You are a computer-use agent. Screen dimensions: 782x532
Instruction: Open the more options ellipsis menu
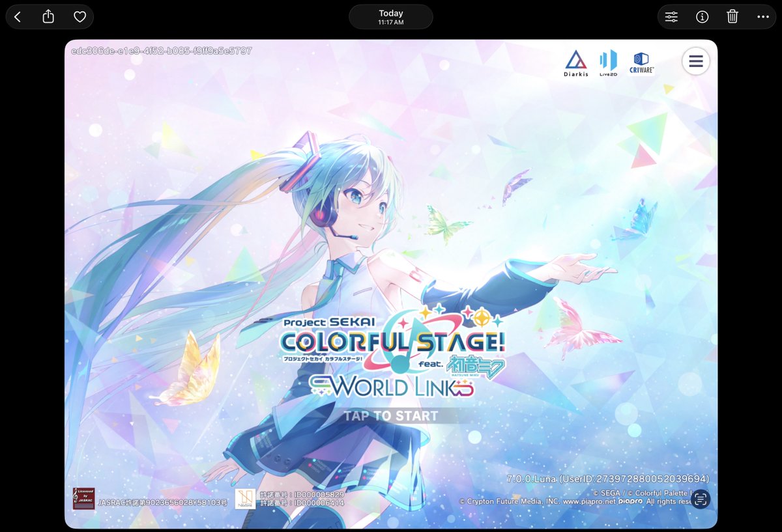(763, 17)
